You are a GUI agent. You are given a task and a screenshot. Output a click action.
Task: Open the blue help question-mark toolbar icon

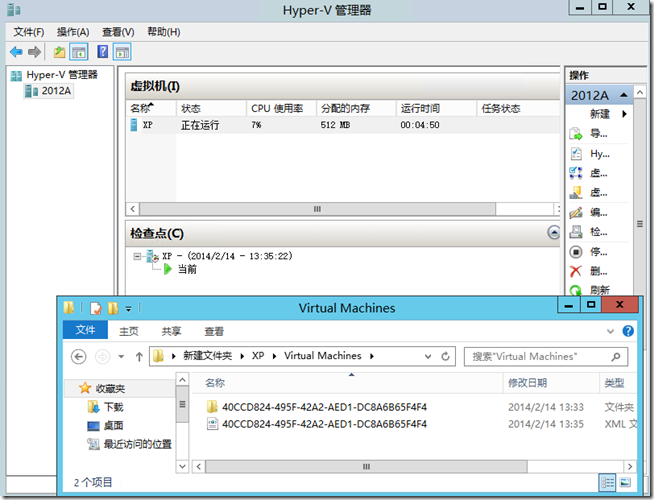tap(102, 52)
